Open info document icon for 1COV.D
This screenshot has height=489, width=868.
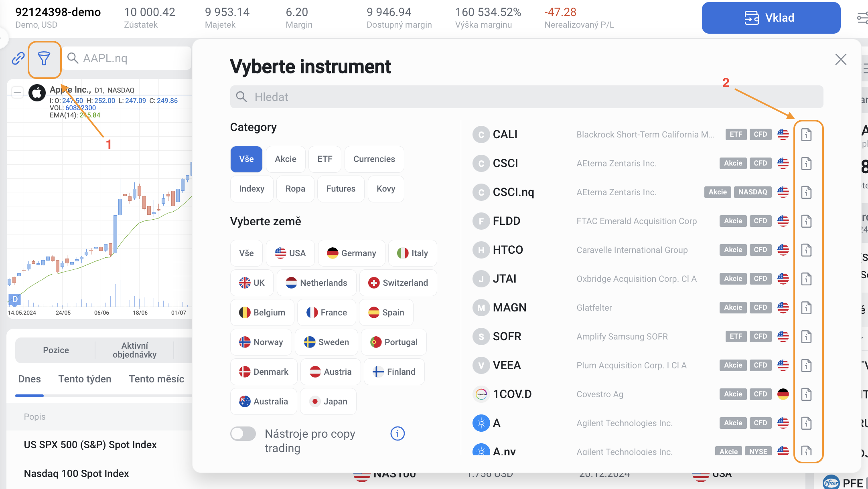click(806, 394)
